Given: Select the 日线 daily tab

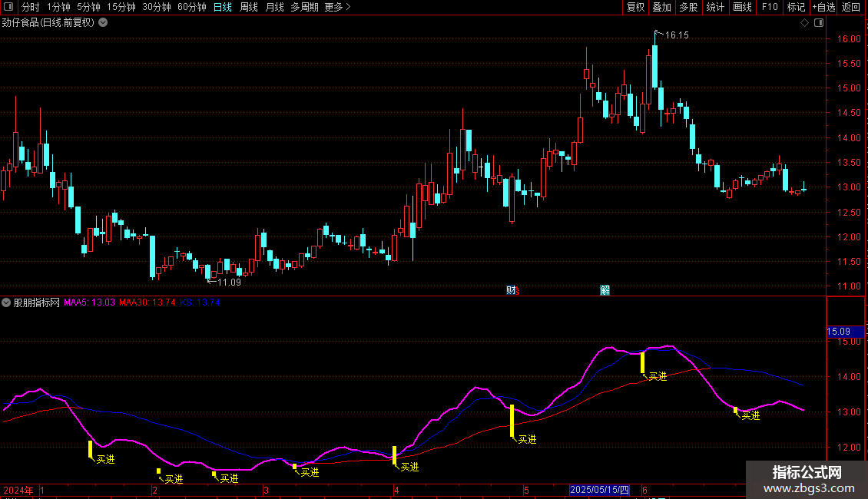Looking at the screenshot, I should point(223,7).
